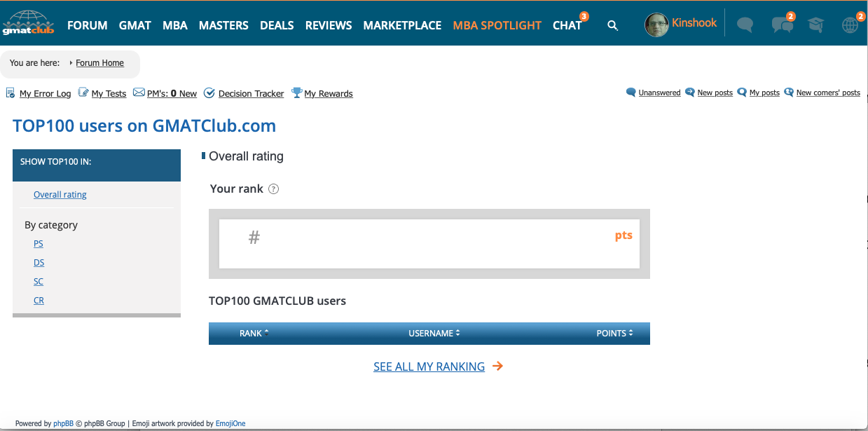Open the EmojiOne footer link
Image resolution: width=868 pixels, height=431 pixels.
click(x=230, y=423)
